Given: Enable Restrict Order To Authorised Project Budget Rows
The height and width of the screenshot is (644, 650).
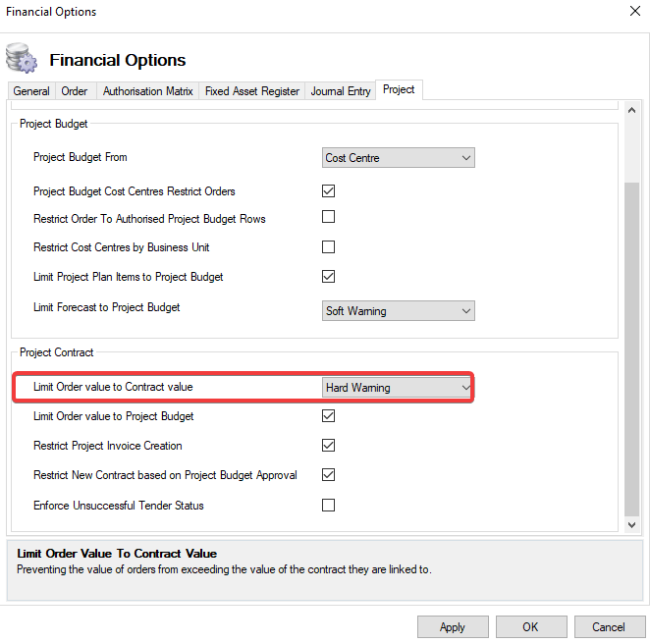Looking at the screenshot, I should pyautogui.click(x=329, y=218).
